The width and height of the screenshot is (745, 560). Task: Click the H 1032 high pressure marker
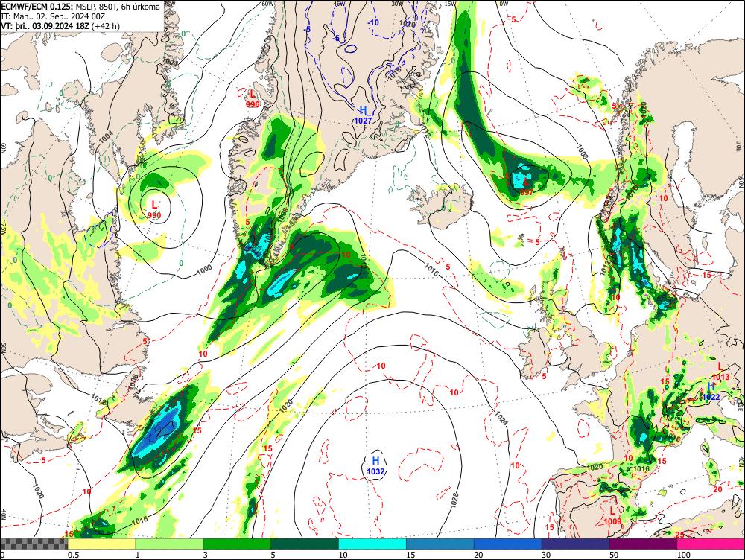point(375,465)
